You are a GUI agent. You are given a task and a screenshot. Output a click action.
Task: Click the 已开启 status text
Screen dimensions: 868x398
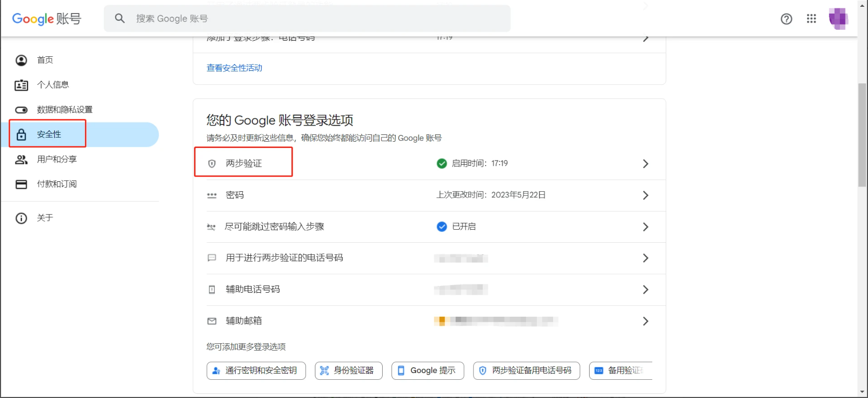[x=464, y=227]
